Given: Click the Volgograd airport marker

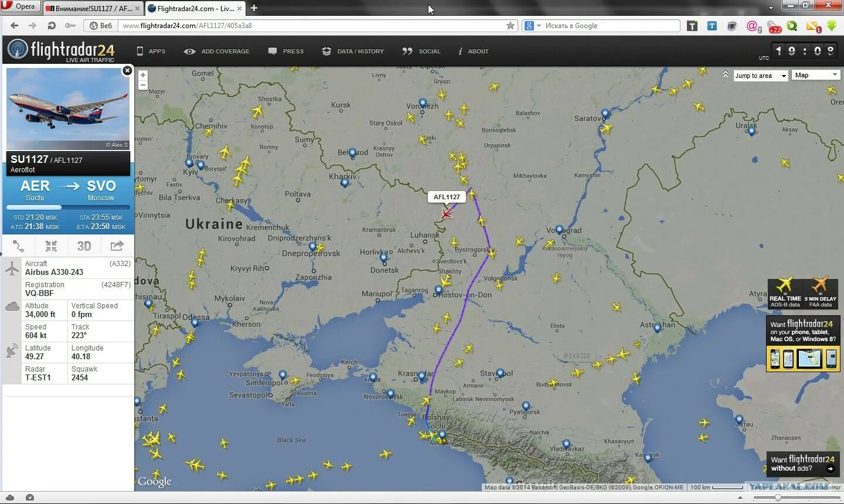Looking at the screenshot, I should pos(559,230).
